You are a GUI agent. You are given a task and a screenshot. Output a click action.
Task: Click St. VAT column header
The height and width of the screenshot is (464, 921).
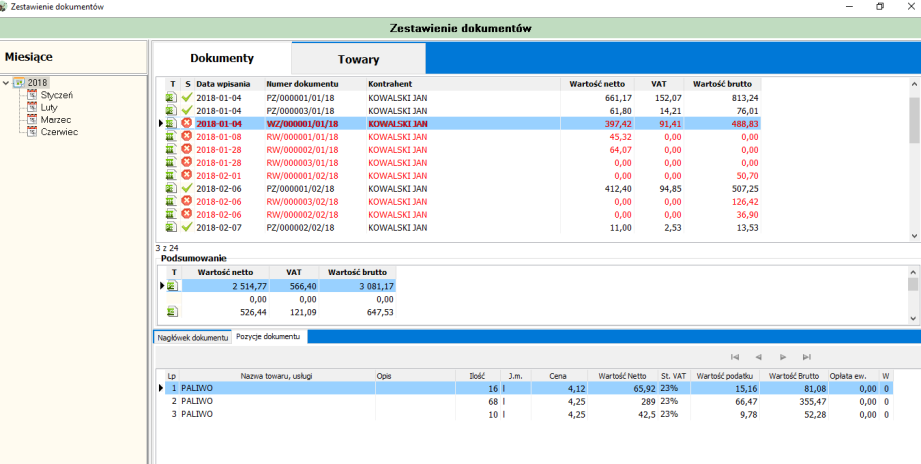click(673, 375)
